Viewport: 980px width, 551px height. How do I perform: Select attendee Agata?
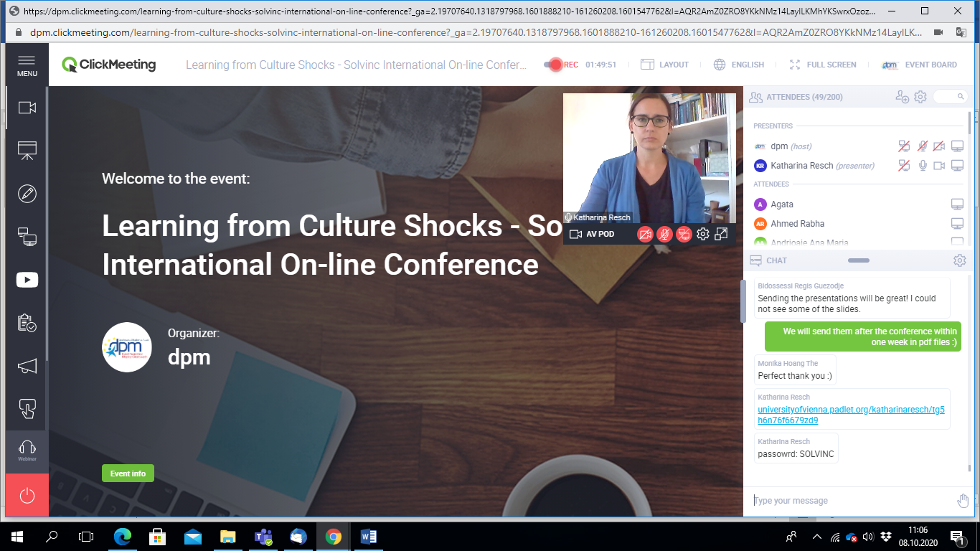(782, 204)
